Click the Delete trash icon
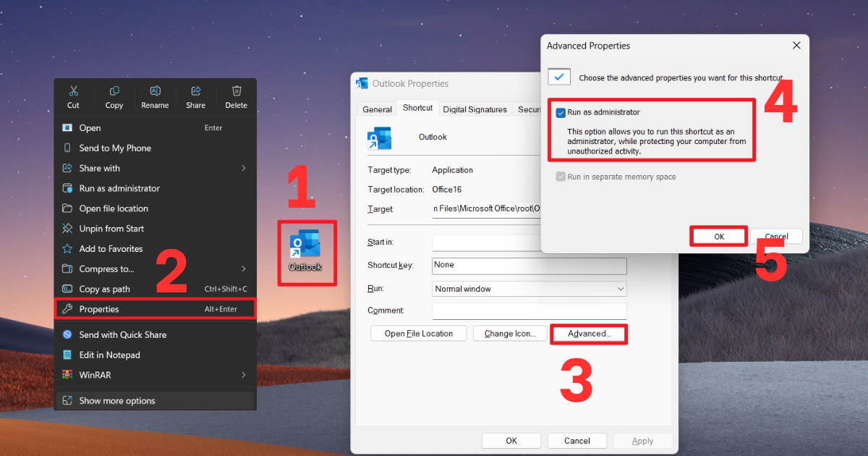Viewport: 868px width, 456px height. tap(236, 91)
